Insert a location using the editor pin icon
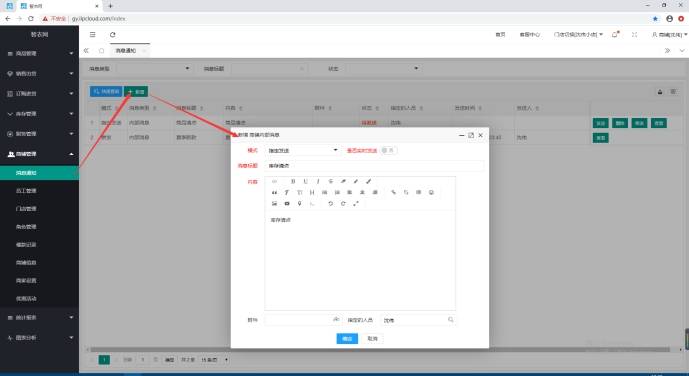The image size is (689, 376). point(299,203)
